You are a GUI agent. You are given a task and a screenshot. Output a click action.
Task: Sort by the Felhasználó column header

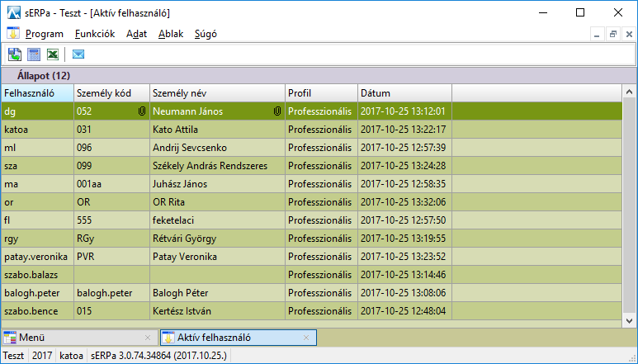click(x=37, y=93)
